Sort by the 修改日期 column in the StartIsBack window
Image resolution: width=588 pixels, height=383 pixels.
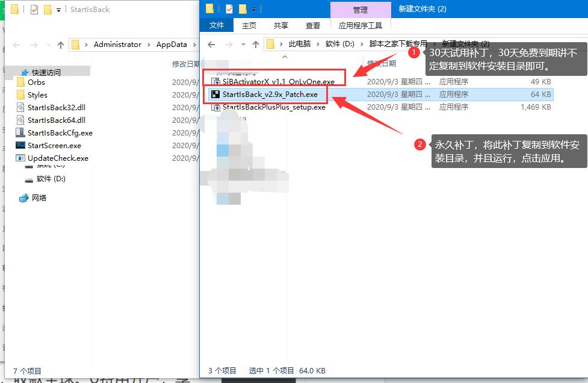(x=185, y=64)
